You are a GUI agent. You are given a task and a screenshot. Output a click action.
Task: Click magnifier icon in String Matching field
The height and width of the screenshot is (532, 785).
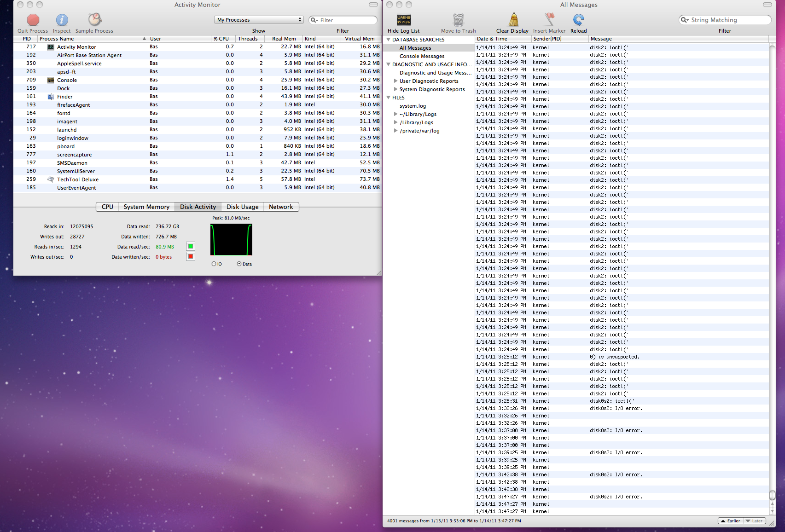685,20
